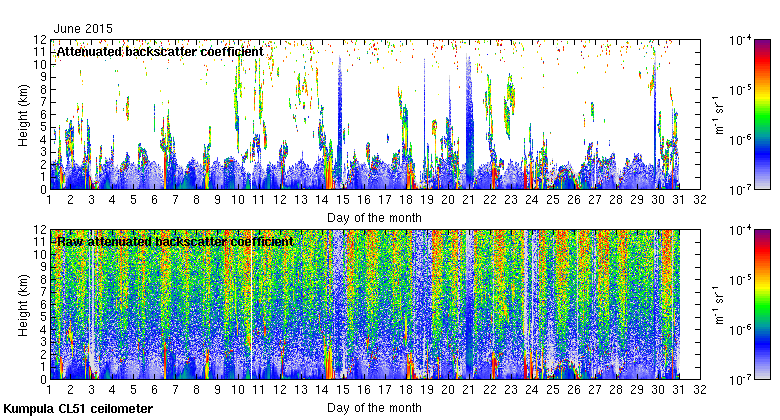Screen dimensions: 780x420
Task: Click the 12 km tick on top plot's height axis
Action: click(39, 39)
